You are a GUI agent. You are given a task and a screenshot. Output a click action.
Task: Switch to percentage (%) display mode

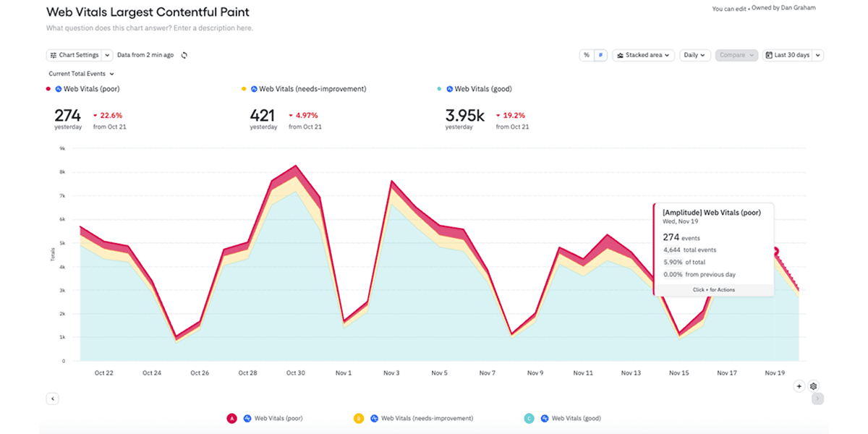pyautogui.click(x=587, y=55)
